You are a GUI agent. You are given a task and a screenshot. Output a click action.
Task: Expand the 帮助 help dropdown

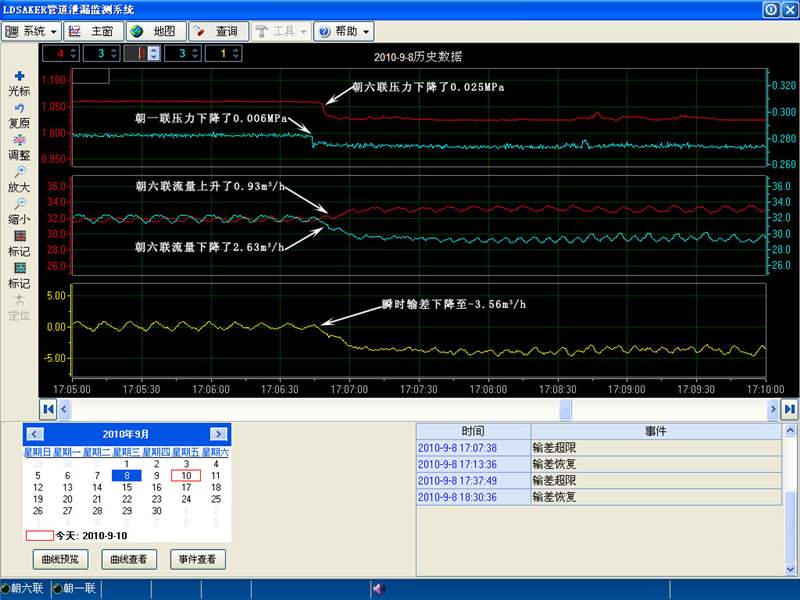tap(344, 32)
